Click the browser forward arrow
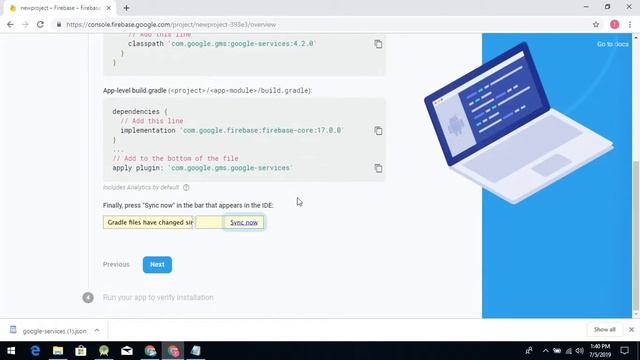640x360 pixels. [25, 24]
